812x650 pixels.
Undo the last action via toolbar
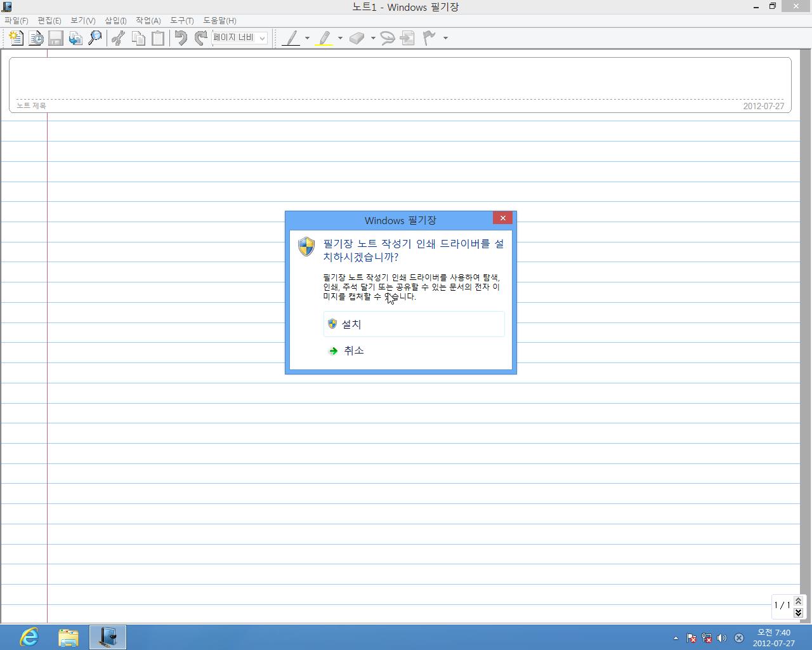(x=181, y=38)
